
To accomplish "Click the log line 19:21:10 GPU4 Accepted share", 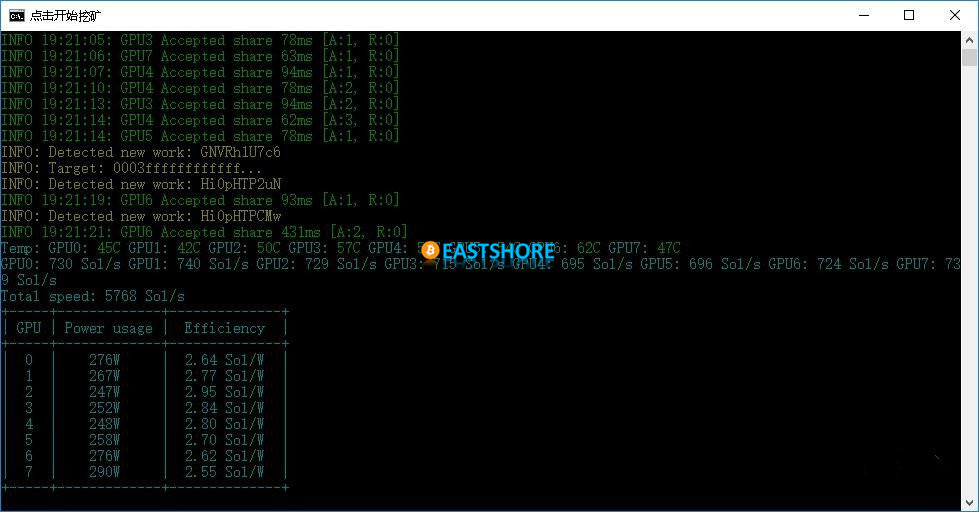I will 200,88.
